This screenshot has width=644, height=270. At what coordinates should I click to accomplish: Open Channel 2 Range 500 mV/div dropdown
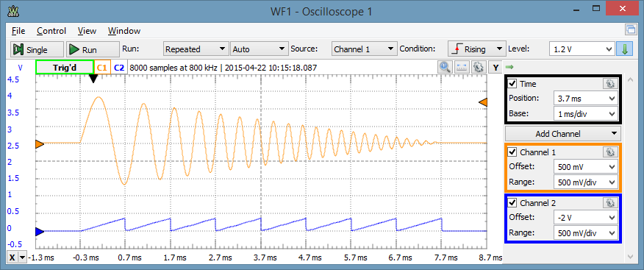pyautogui.click(x=586, y=232)
